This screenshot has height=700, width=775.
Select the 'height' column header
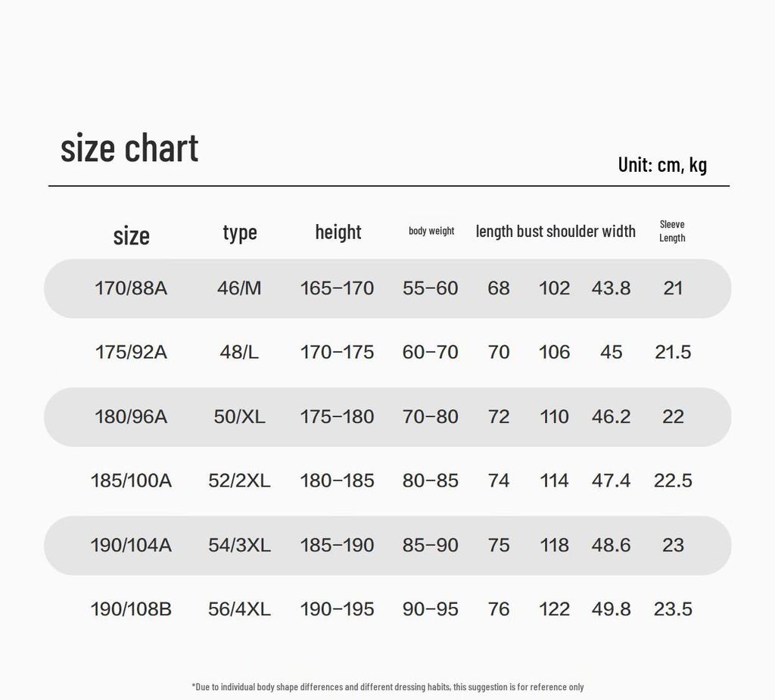tap(338, 232)
